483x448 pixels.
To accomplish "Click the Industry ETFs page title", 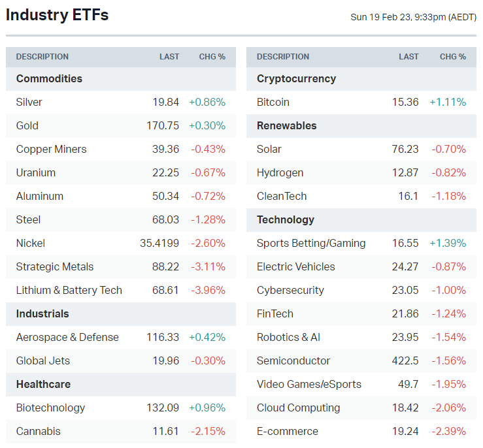I will tap(58, 15).
